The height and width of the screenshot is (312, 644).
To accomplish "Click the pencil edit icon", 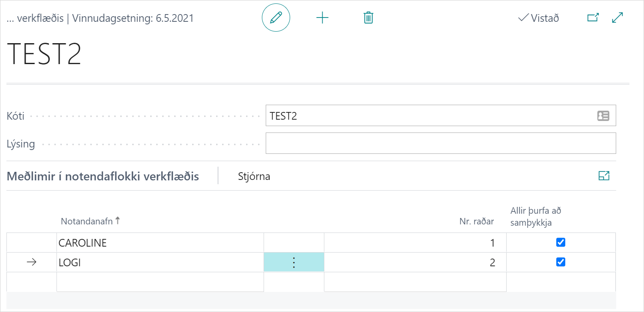I will click(x=276, y=18).
